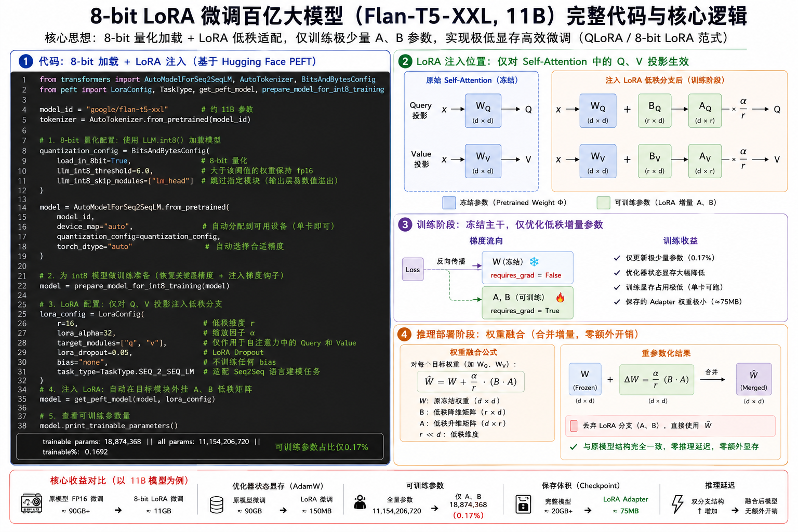The width and height of the screenshot is (798, 532).
Task: Click the checkmark beside 训练显存占用极低
Action: (x=617, y=287)
